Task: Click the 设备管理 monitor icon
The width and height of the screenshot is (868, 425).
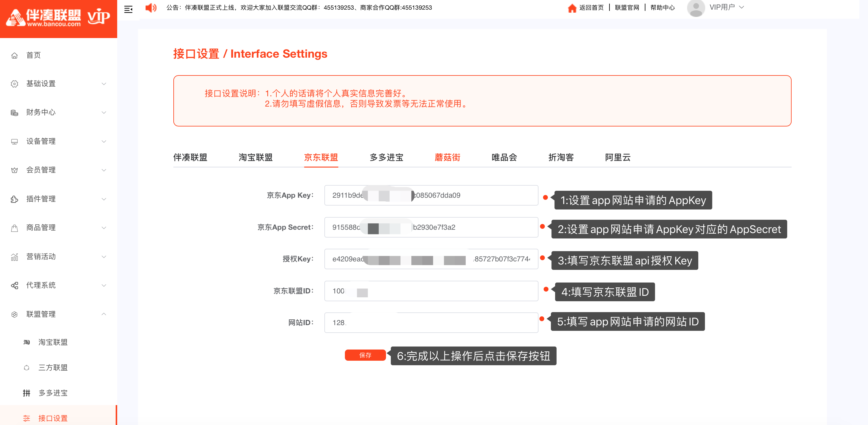Action: (14, 142)
